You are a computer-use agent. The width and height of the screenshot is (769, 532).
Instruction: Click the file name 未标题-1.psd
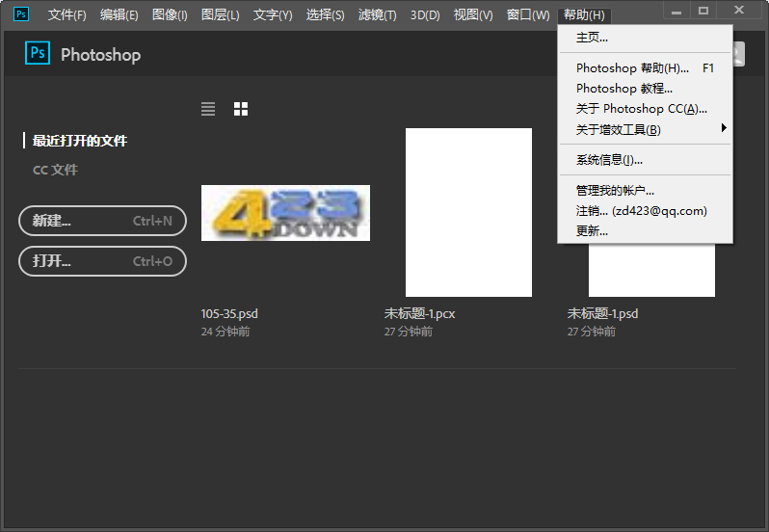pyautogui.click(x=602, y=314)
